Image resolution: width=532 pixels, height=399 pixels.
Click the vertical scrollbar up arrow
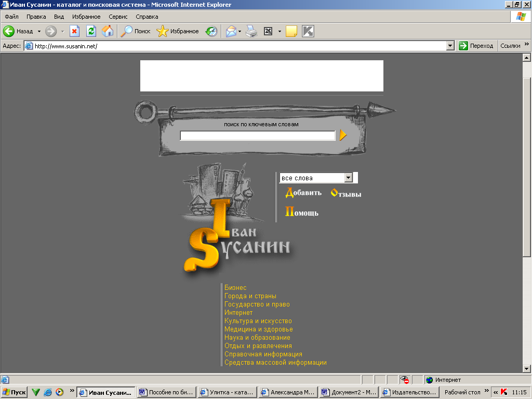tap(527, 57)
